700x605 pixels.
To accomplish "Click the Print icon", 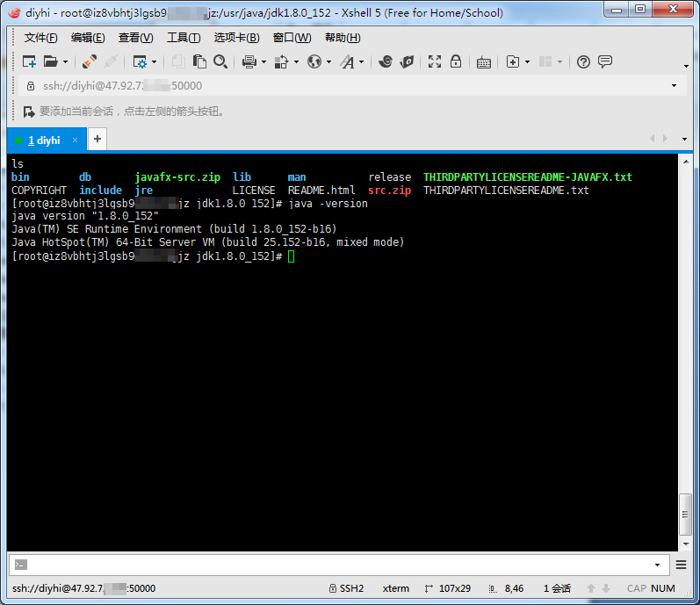I will tap(249, 61).
